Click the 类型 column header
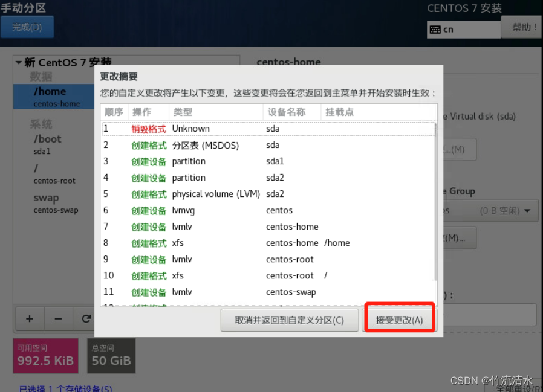This screenshot has height=392, width=543. pos(216,112)
